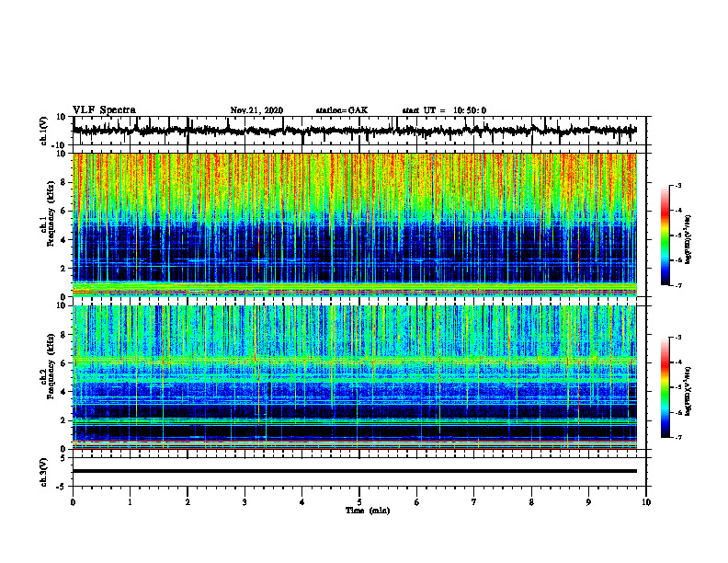This screenshot has width=728, height=563.
Task: Click time axis tick label "0"
Action: [x=73, y=502]
